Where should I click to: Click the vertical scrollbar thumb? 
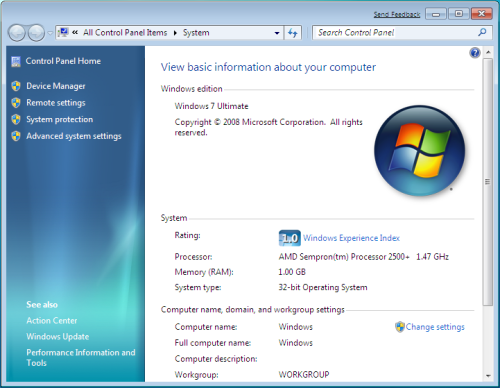pos(488,182)
